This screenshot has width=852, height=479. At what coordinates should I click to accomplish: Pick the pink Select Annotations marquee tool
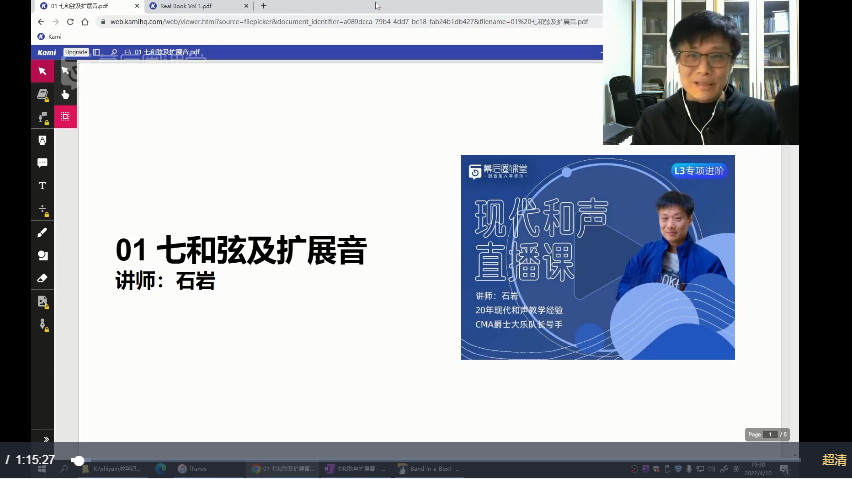click(x=65, y=116)
